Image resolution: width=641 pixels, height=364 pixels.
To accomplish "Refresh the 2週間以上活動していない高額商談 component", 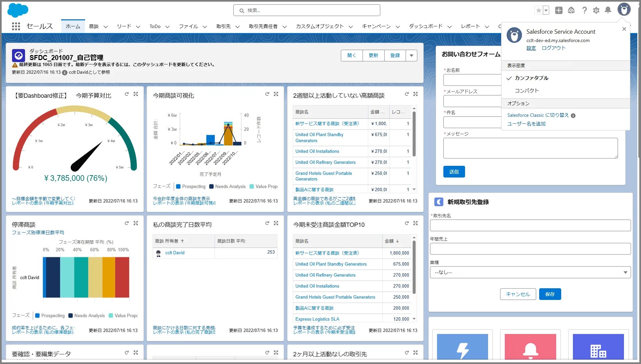I will point(407,94).
